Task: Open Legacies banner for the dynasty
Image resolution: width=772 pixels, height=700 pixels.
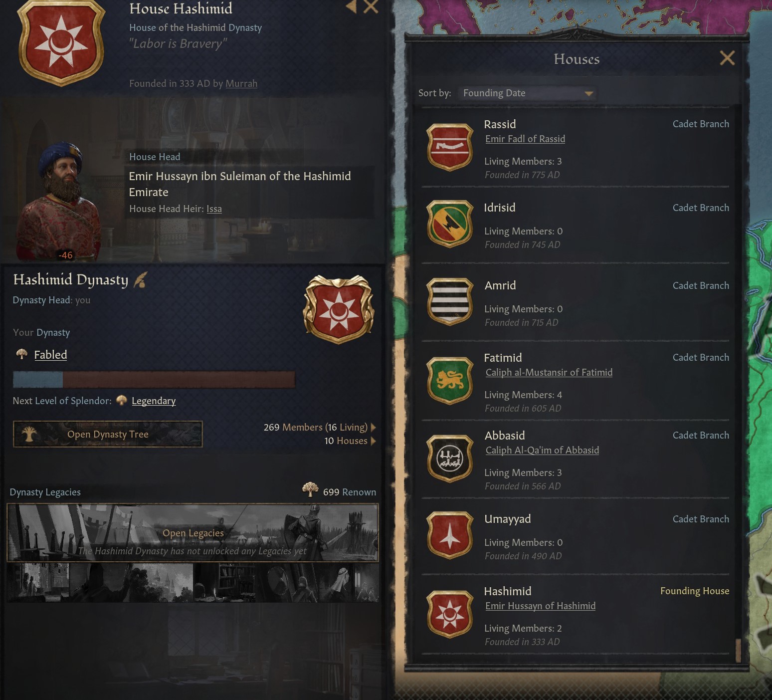Action: pos(193,533)
